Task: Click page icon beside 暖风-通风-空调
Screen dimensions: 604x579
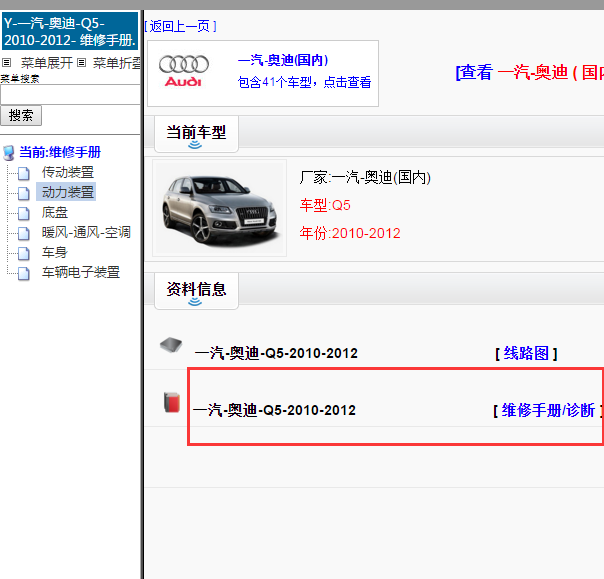Action: click(x=24, y=233)
